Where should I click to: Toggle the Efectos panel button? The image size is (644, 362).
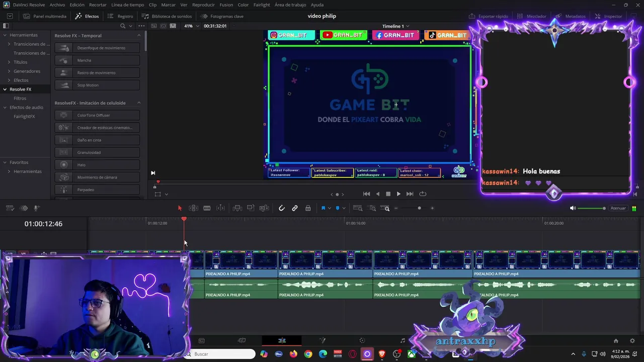pos(87,16)
